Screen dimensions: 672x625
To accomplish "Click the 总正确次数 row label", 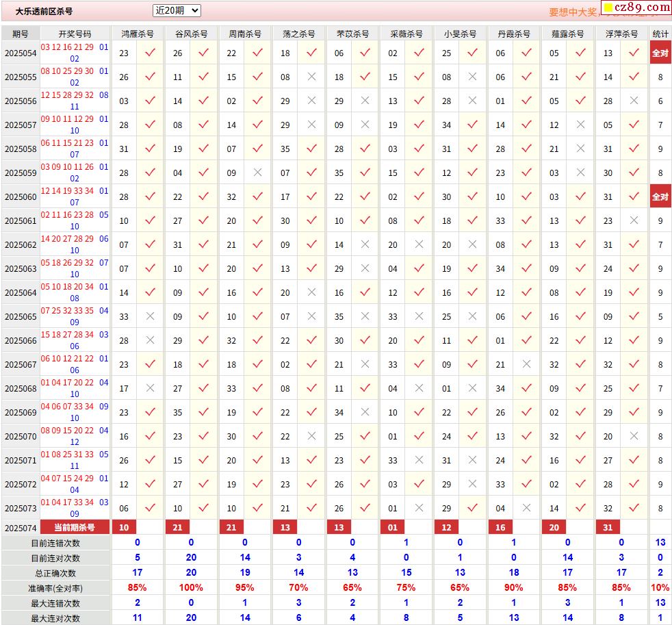I will tap(55, 573).
